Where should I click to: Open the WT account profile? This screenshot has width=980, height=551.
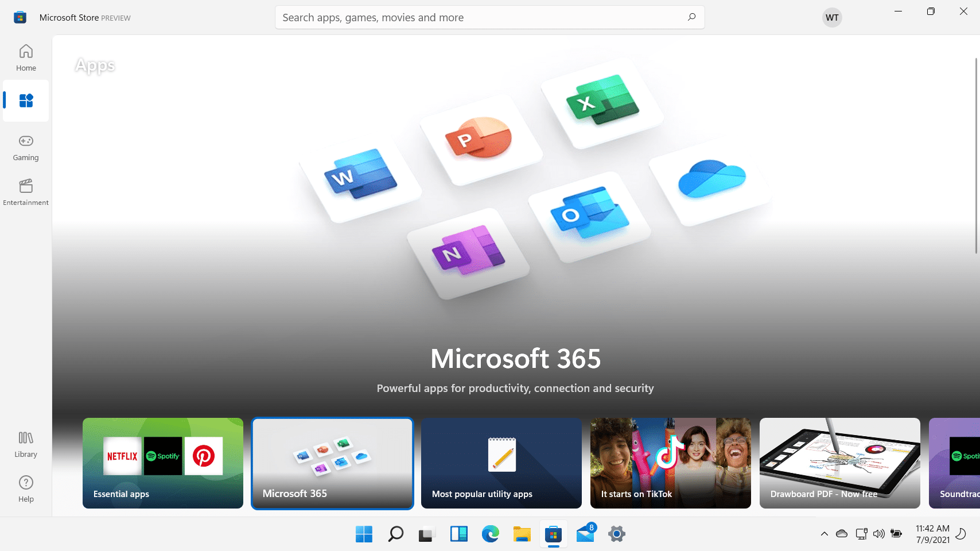832,17
